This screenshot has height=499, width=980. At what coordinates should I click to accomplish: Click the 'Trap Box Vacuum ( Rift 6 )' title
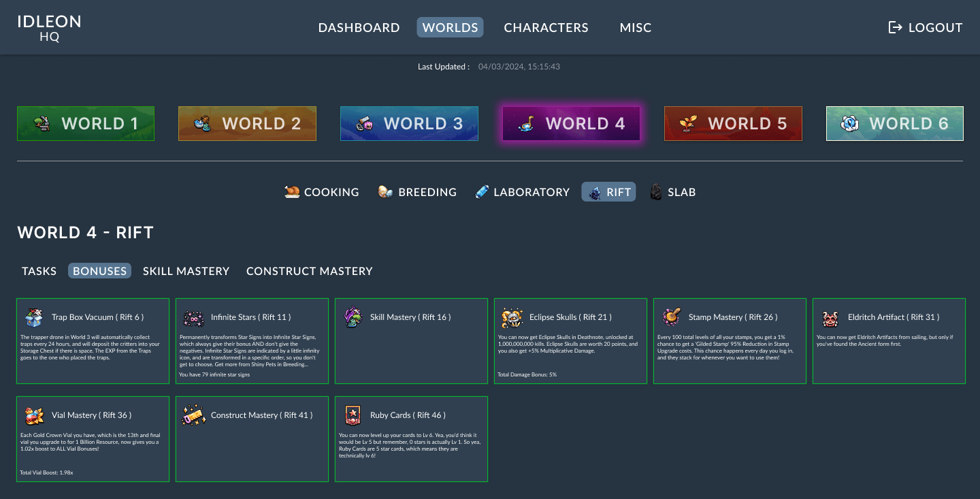tap(98, 317)
